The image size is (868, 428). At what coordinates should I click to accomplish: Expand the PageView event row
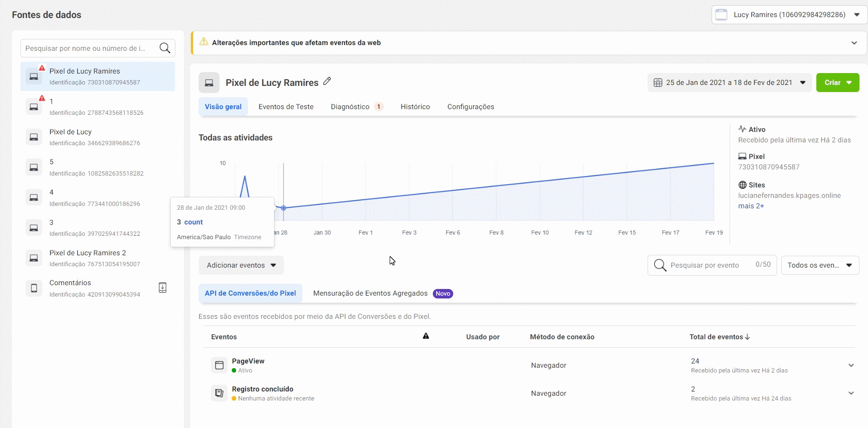851,365
